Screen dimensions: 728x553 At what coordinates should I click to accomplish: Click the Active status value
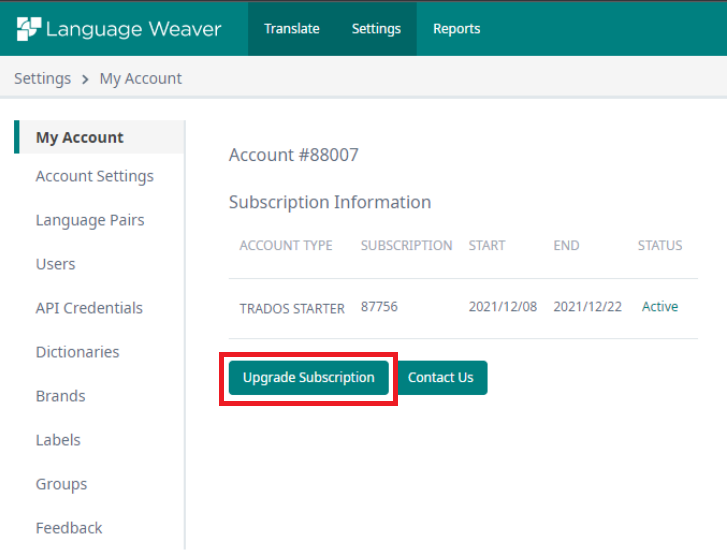click(660, 306)
